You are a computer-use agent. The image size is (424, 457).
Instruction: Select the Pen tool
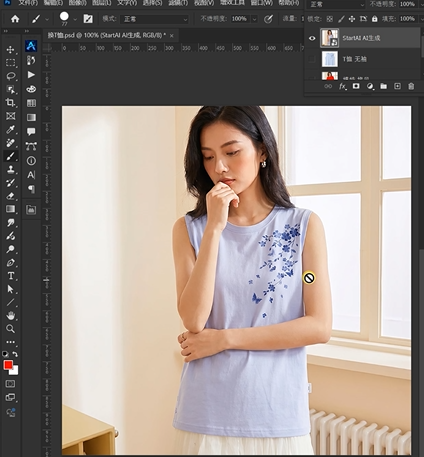(x=10, y=263)
